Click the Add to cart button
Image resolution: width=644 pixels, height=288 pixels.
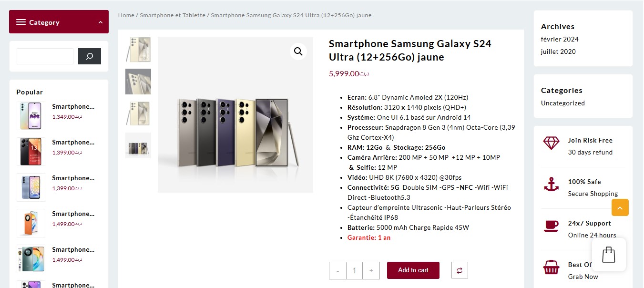pyautogui.click(x=413, y=270)
